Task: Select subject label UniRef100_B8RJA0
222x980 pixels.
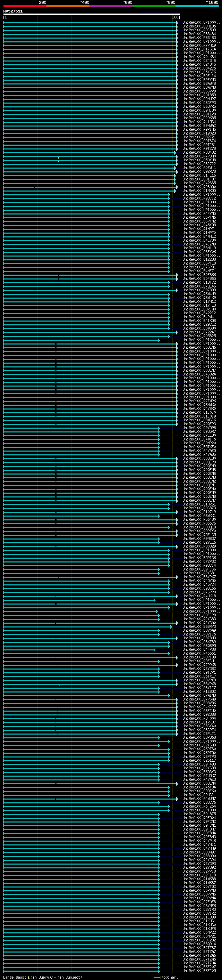Action: [199, 309]
